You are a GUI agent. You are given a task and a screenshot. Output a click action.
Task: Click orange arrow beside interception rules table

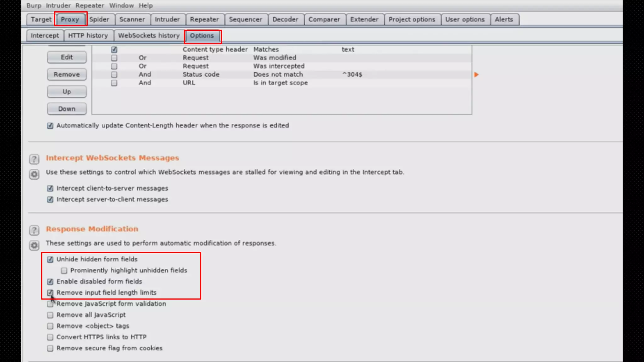476,74
